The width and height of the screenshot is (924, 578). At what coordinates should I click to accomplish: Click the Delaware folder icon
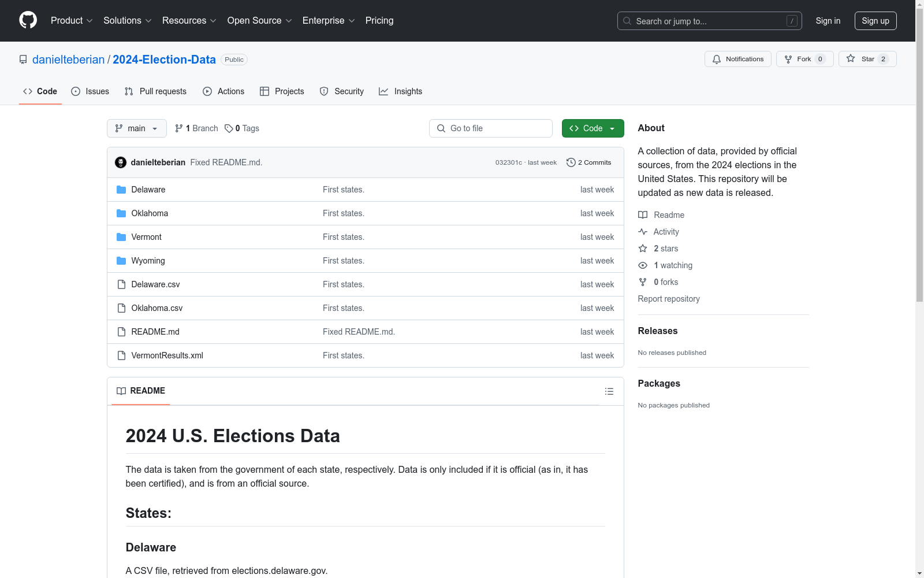coord(121,190)
